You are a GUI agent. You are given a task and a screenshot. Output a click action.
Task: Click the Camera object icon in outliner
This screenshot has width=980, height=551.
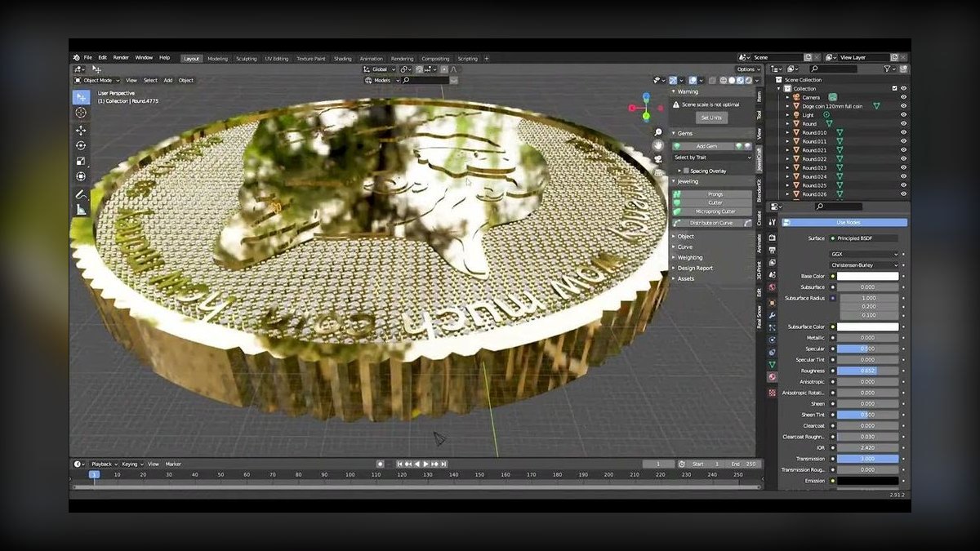(796, 97)
